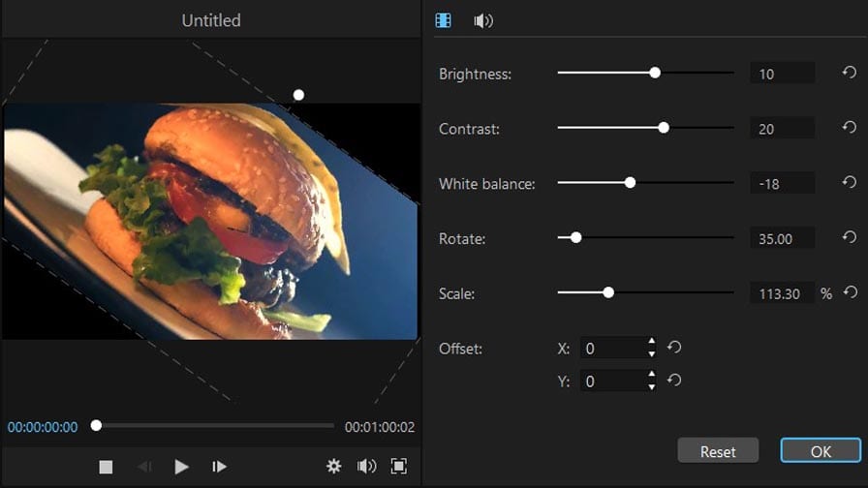Click the Offset X input field
This screenshot has width=868, height=488.
point(613,348)
